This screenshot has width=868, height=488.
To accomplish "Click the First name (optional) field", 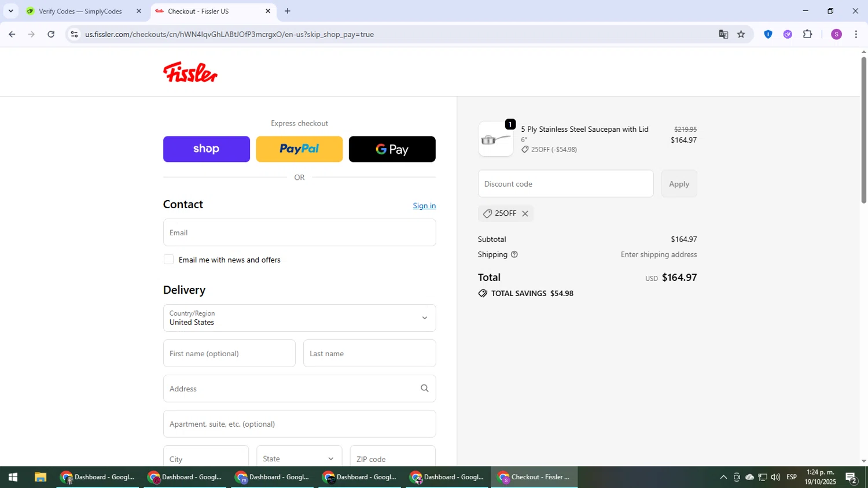I will coord(229,353).
